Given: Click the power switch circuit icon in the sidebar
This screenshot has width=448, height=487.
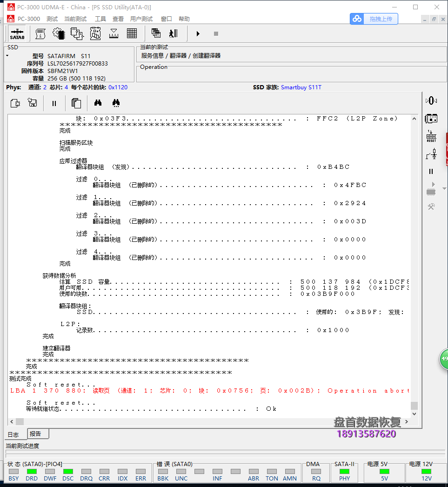Looking at the screenshot, I should tap(431, 154).
